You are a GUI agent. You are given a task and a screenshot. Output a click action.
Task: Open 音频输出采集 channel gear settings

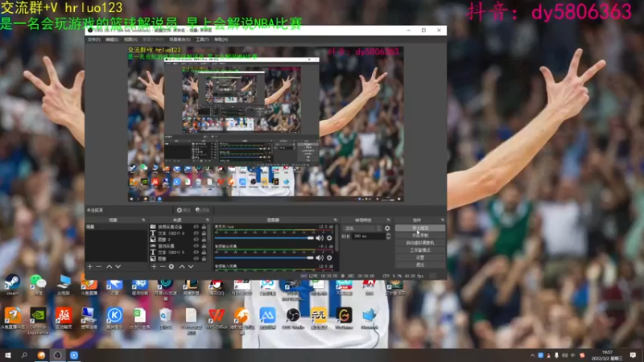(329, 257)
